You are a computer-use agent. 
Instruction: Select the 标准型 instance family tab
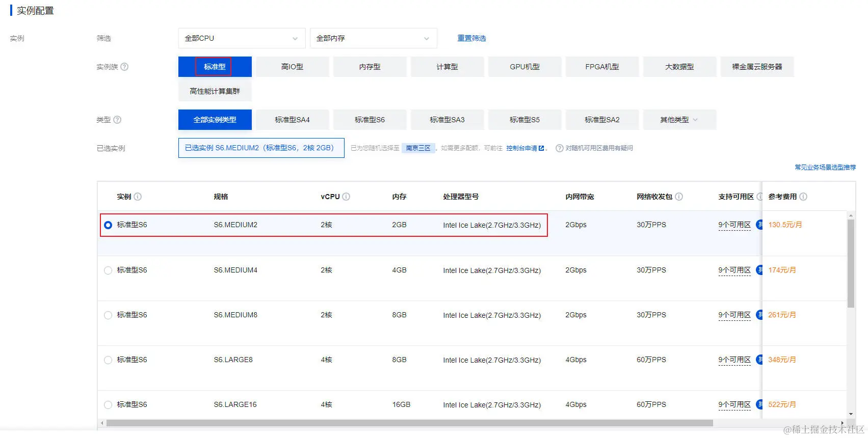pyautogui.click(x=215, y=67)
